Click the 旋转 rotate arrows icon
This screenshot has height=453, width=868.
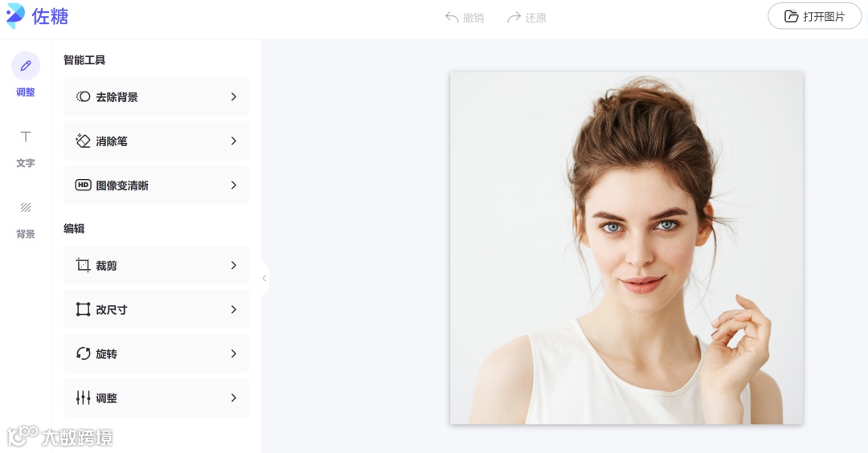pos(83,353)
